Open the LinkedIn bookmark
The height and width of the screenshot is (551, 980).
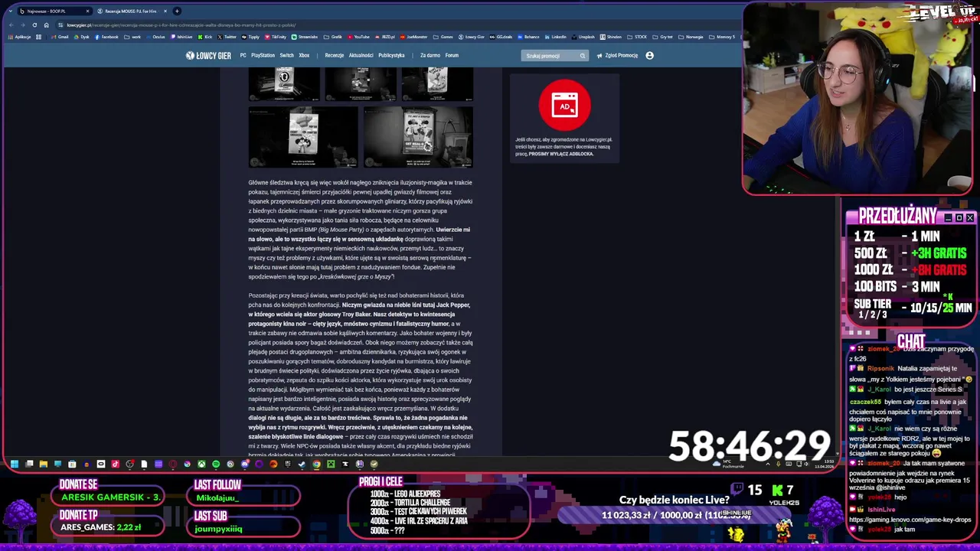click(556, 37)
